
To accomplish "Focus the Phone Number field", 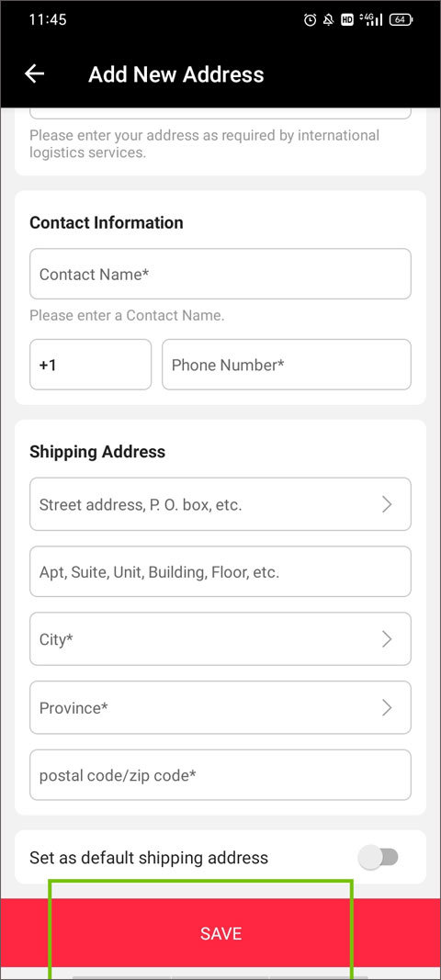I will click(287, 365).
